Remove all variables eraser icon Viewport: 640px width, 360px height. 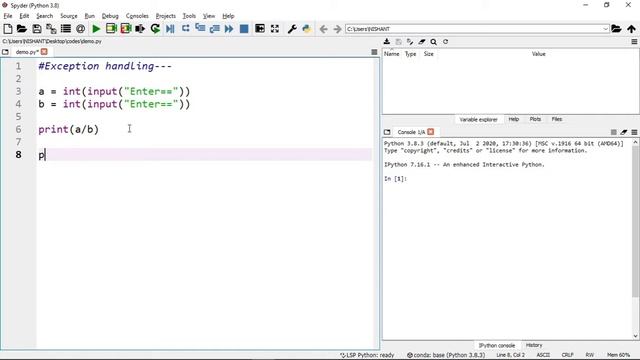(x=422, y=42)
